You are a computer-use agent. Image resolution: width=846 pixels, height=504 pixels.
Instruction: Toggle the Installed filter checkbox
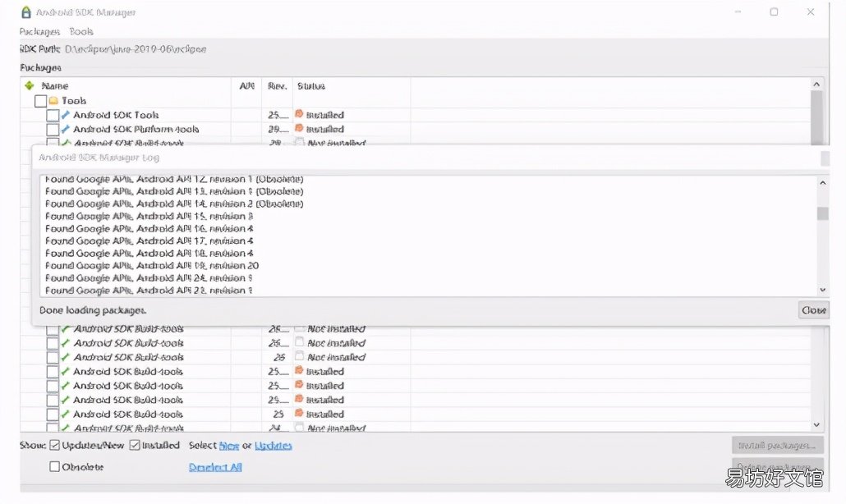pyautogui.click(x=135, y=445)
